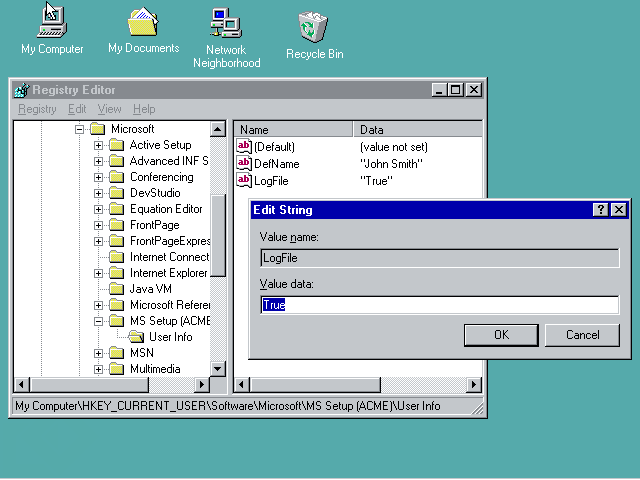640x480 pixels.
Task: Sort by the Data column header
Action: click(417, 129)
